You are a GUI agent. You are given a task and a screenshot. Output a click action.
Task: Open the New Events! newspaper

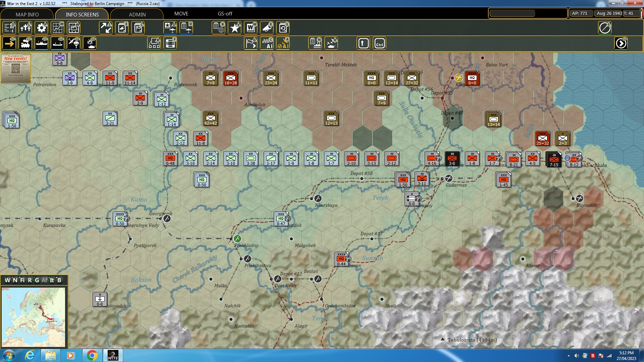[15, 69]
